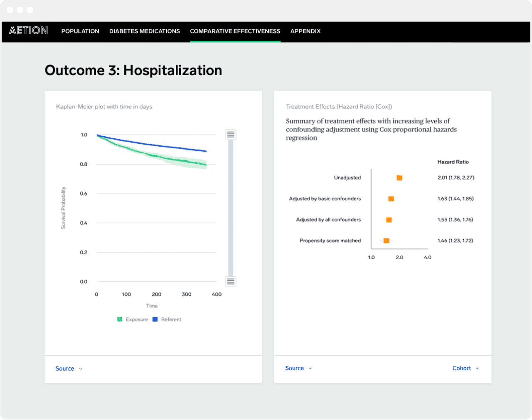Click the basic confounders orange marker
532x420 pixels.
point(391,199)
